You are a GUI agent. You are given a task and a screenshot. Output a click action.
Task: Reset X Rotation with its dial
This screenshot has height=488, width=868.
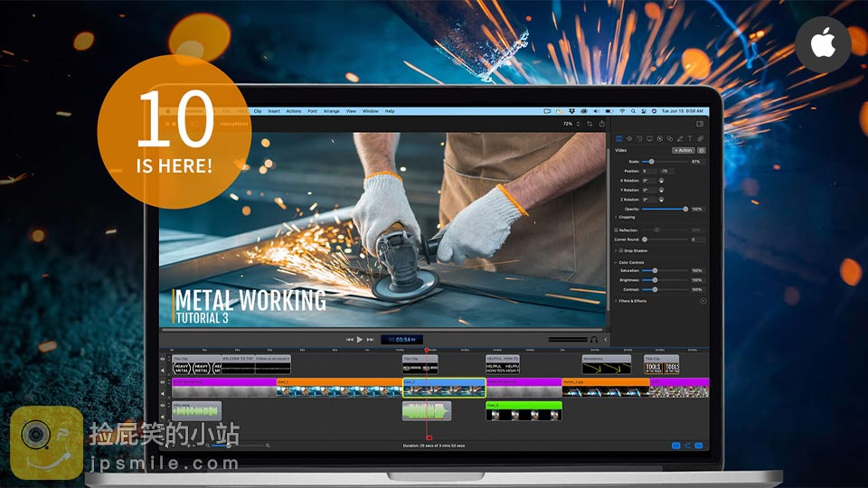coord(661,181)
